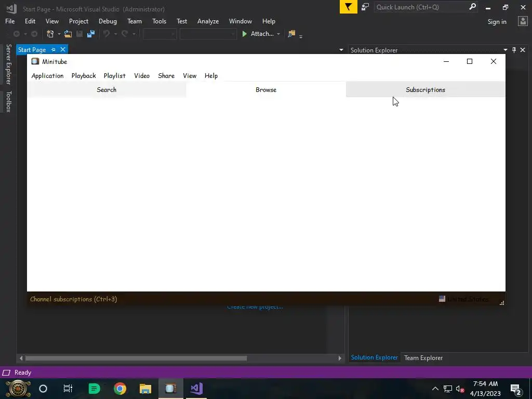Click the account avatar icon
Image resolution: width=532 pixels, height=399 pixels.
523,21
